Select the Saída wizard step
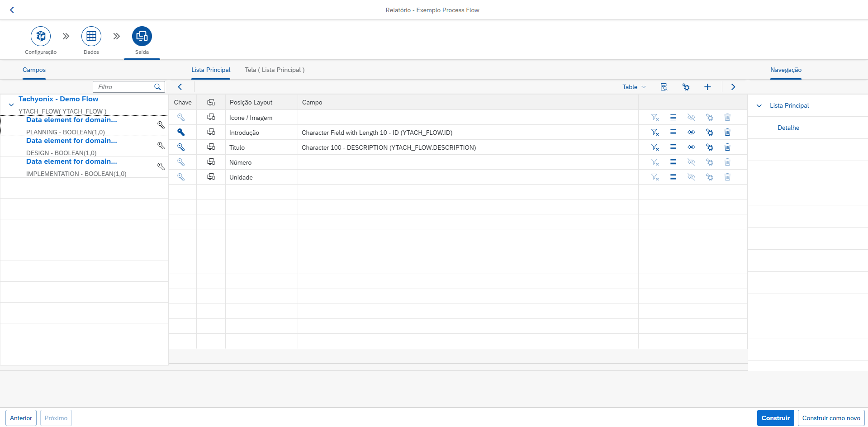The width and height of the screenshot is (868, 427). (x=142, y=36)
